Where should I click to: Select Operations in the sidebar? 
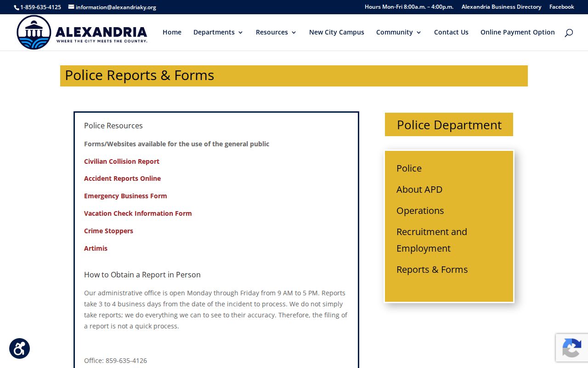pyautogui.click(x=420, y=211)
